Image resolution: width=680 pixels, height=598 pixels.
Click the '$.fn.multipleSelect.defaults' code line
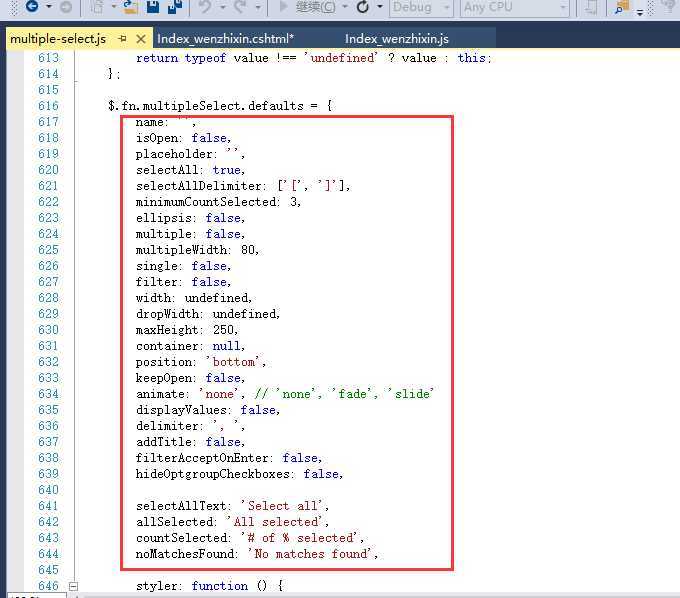point(220,106)
